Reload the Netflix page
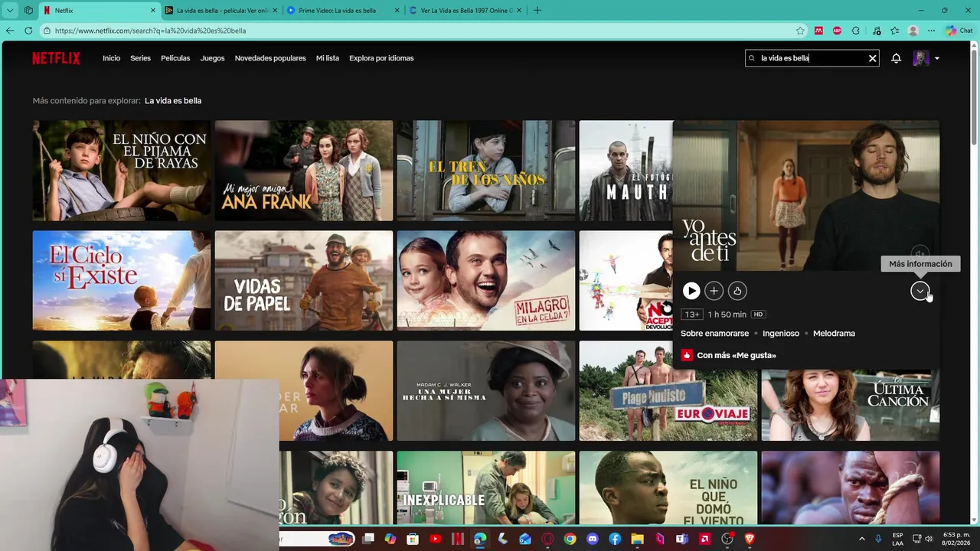This screenshot has width=980, height=551. coord(28,31)
